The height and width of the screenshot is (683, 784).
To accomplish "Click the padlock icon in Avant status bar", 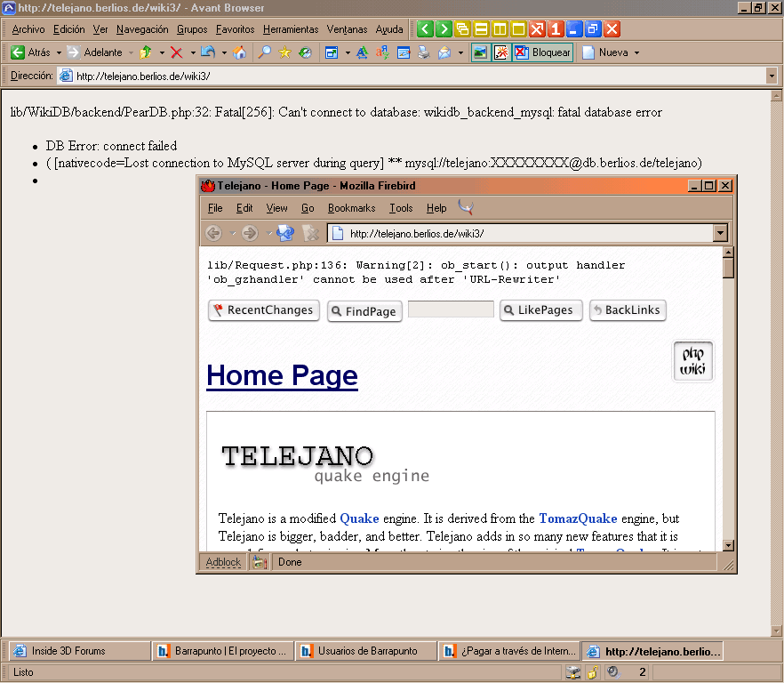I will point(593,672).
